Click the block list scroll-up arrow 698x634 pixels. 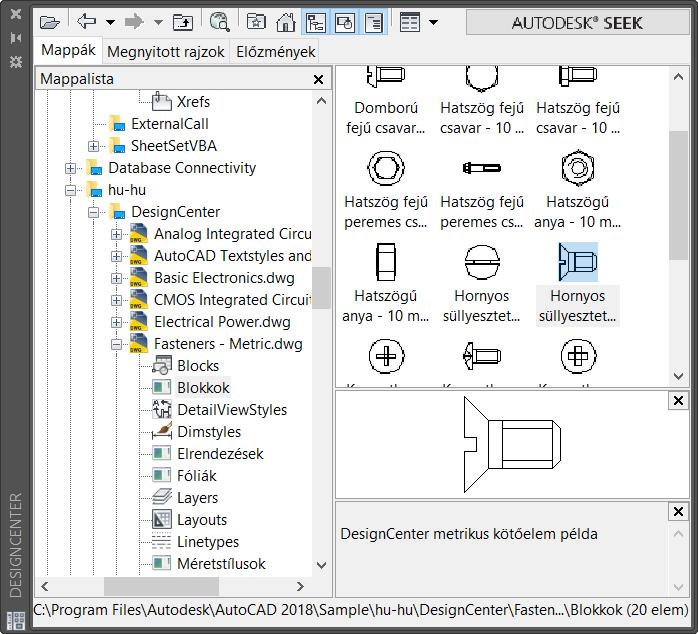coord(678,77)
